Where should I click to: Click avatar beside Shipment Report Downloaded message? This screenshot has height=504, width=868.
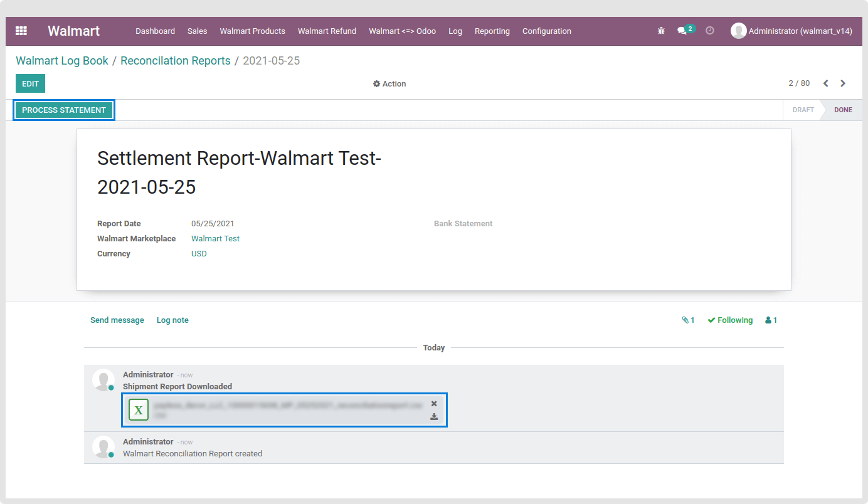103,380
